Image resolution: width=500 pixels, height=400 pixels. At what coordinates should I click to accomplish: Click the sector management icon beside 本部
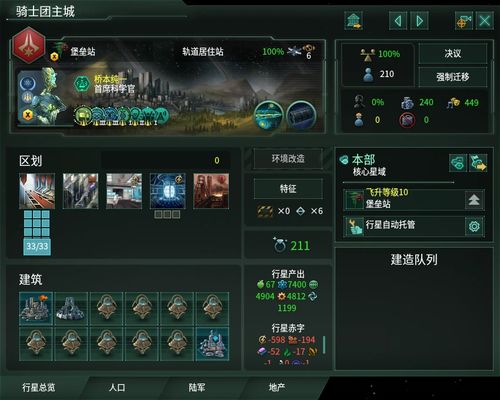458,163
